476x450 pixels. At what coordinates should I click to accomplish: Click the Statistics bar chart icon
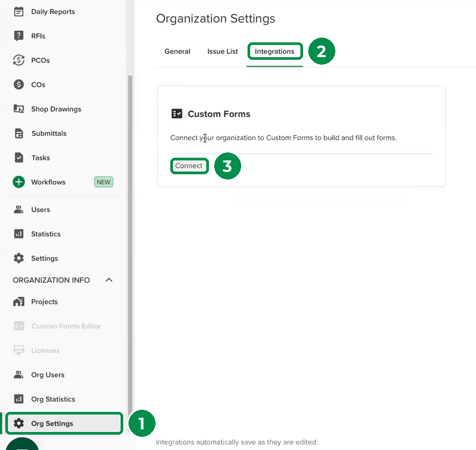pyautogui.click(x=19, y=234)
